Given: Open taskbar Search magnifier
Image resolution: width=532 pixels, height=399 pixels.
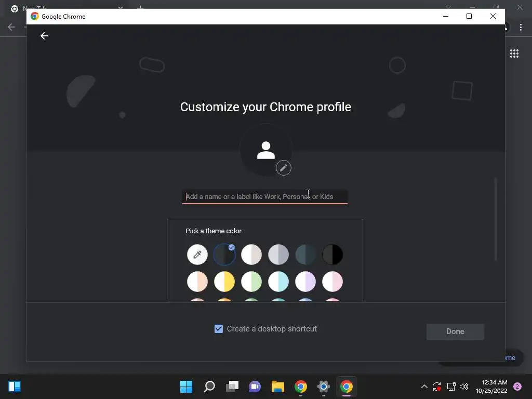Looking at the screenshot, I should coord(209,387).
